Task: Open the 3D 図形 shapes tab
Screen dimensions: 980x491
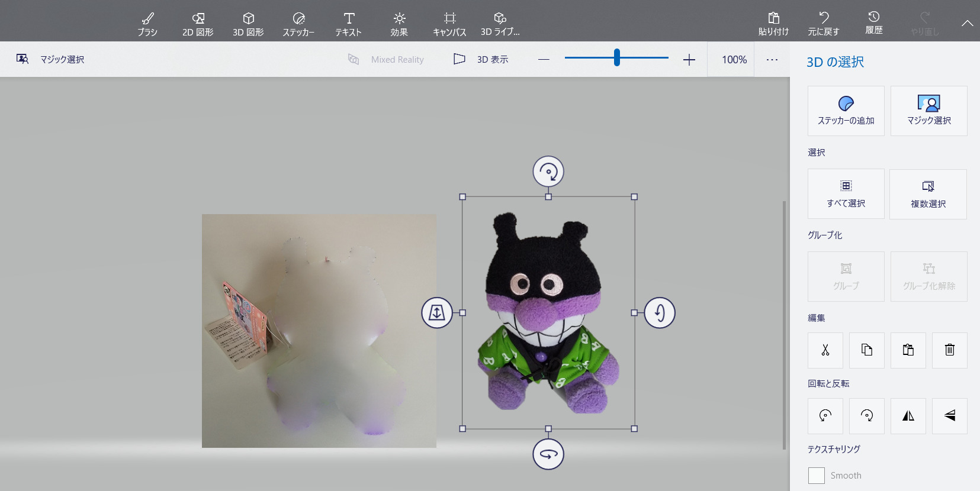Action: pyautogui.click(x=248, y=24)
